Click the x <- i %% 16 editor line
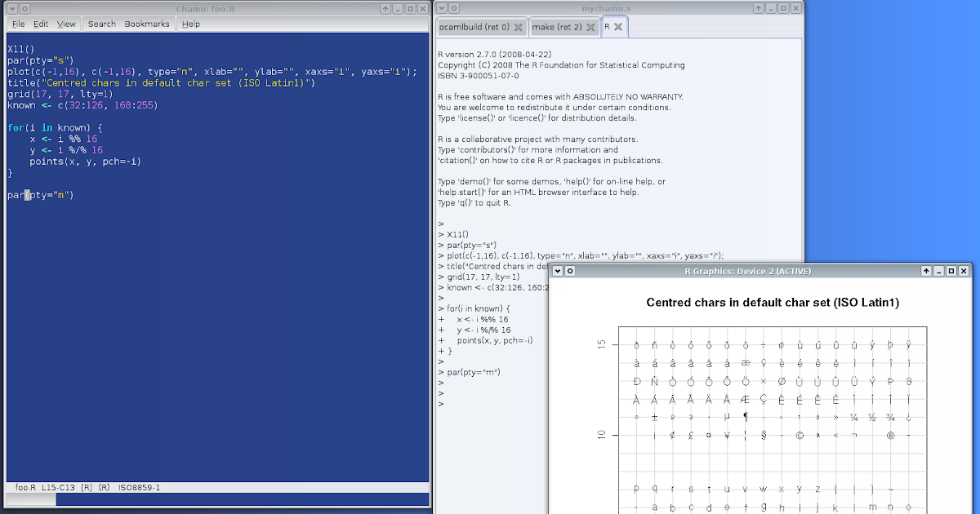This screenshot has width=980, height=514. (64, 140)
